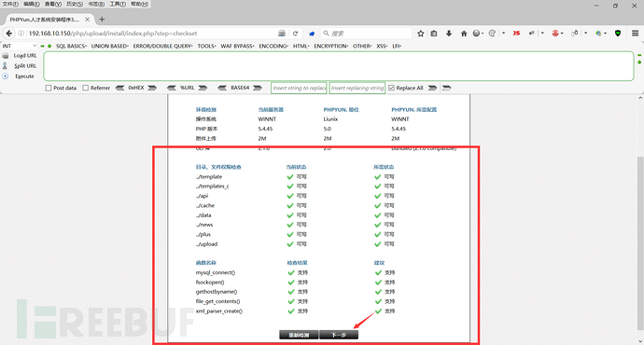Close the PHPYun tab
The height and width of the screenshot is (345, 644).
[x=88, y=20]
